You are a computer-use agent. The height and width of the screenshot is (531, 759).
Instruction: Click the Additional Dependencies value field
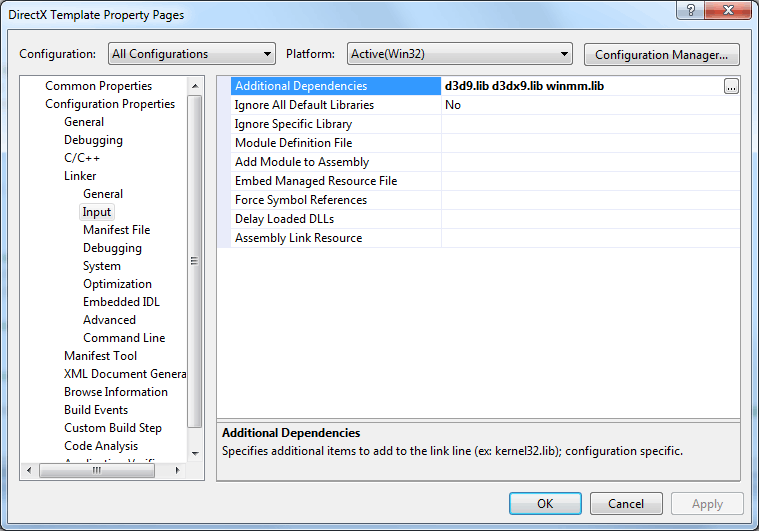point(582,86)
